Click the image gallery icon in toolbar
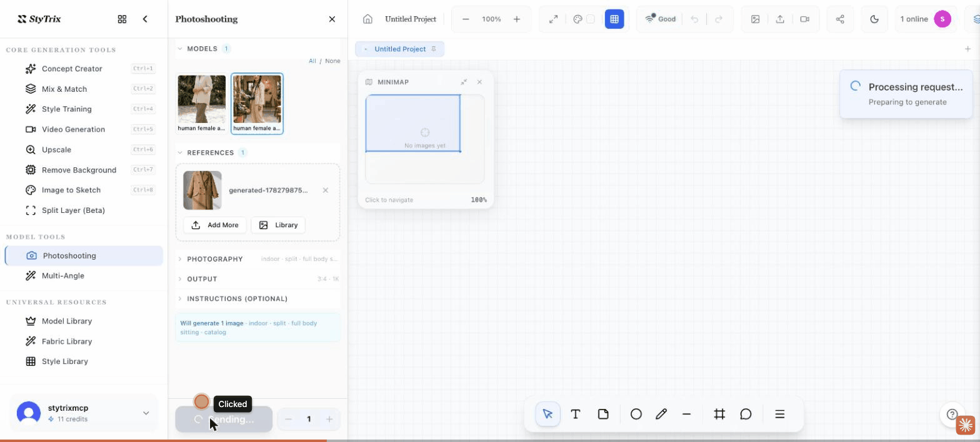 (756, 19)
